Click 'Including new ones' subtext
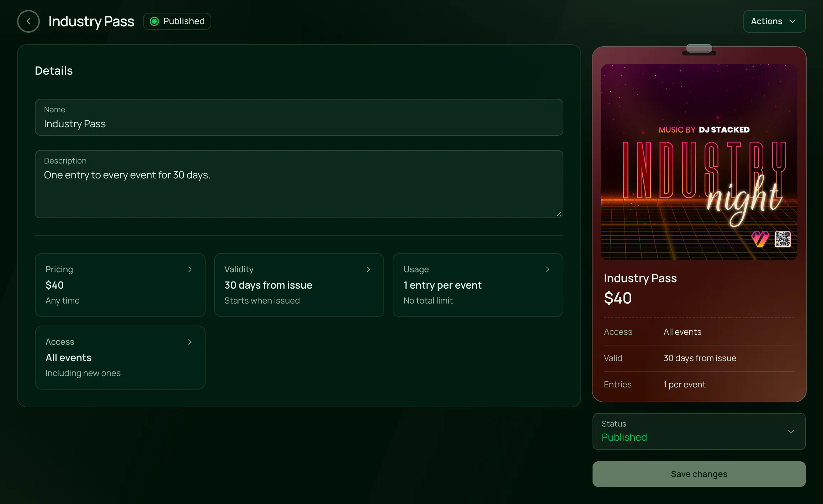 pyautogui.click(x=83, y=373)
